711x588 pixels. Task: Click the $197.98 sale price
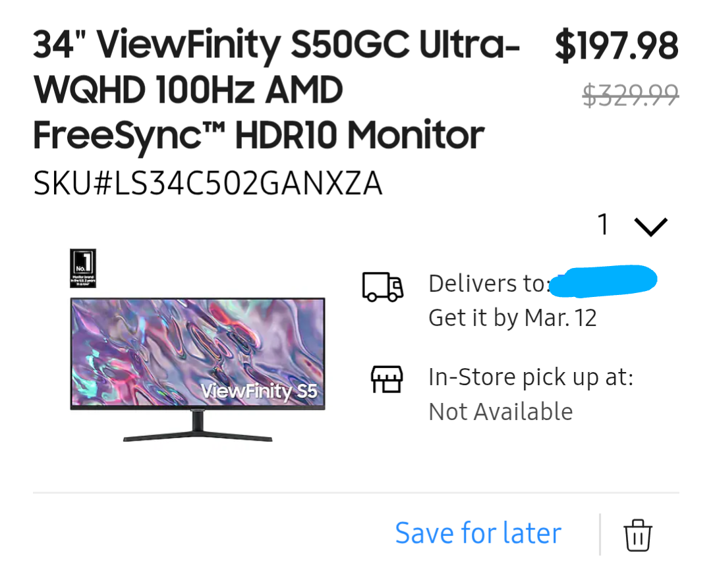pyautogui.click(x=617, y=45)
